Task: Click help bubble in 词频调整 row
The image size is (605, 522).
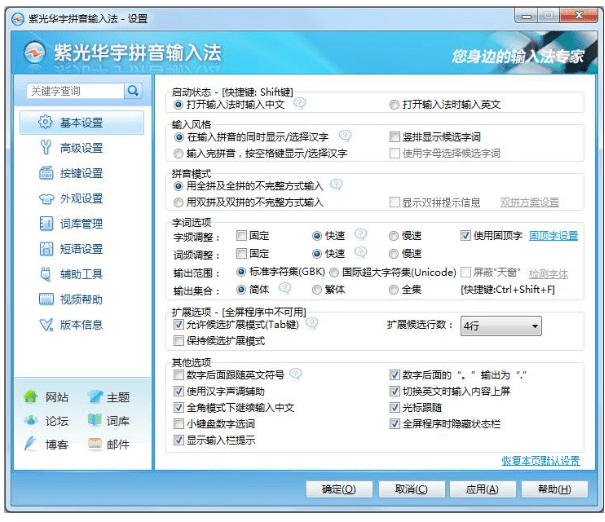Action: point(360,252)
